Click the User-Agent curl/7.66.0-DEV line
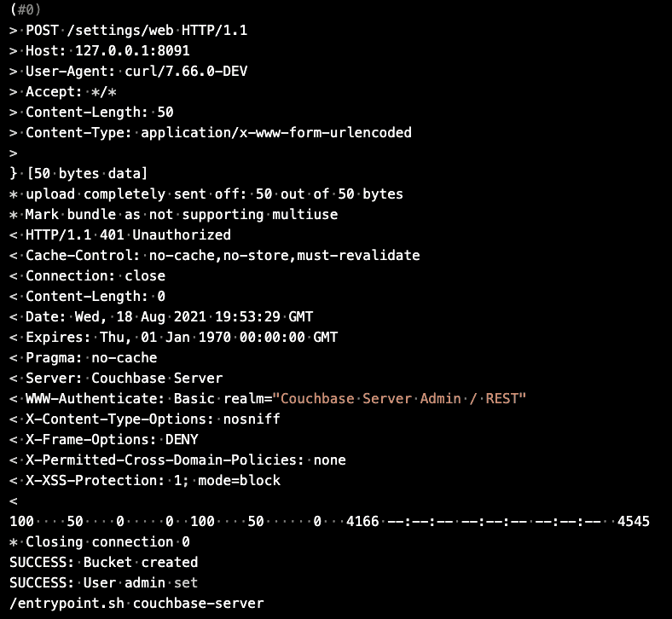The width and height of the screenshot is (672, 619). (128, 71)
